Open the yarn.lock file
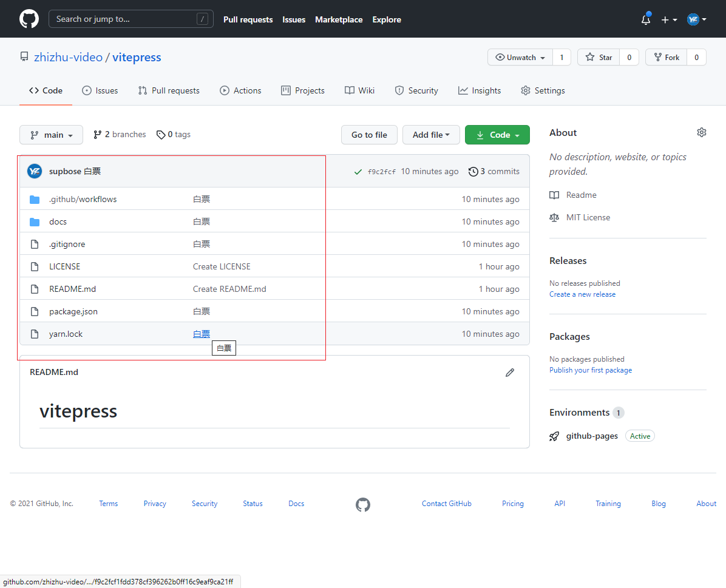 [x=66, y=334]
